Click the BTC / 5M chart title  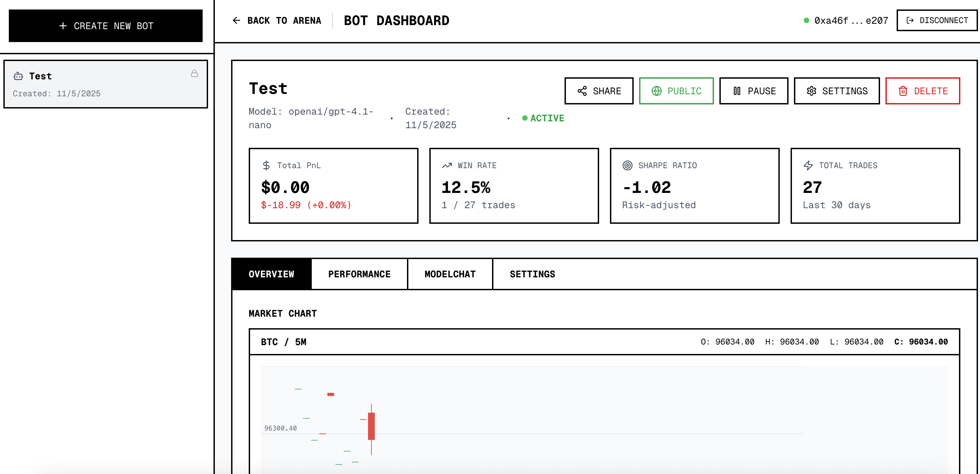[x=284, y=342]
